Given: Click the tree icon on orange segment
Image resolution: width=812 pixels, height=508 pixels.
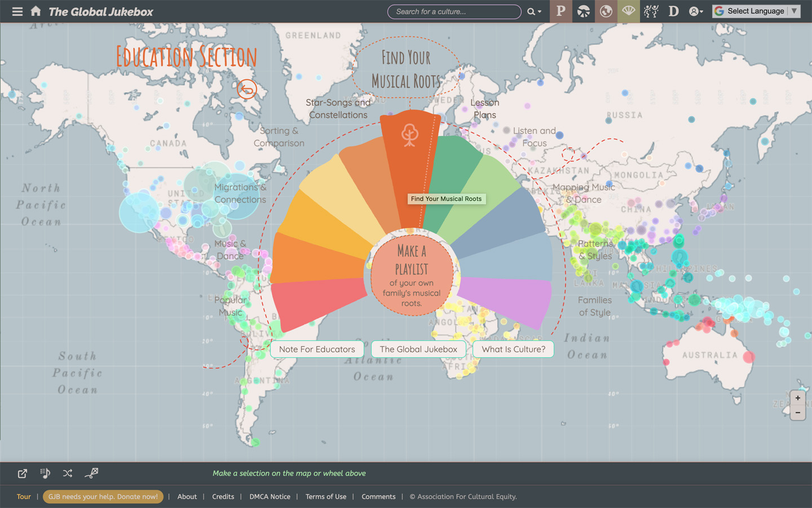Looking at the screenshot, I should pyautogui.click(x=410, y=135).
